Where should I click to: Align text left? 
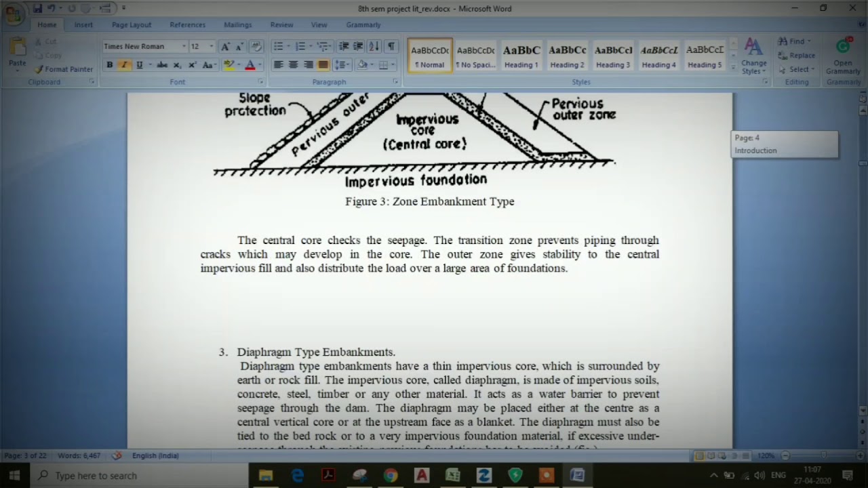[278, 65]
